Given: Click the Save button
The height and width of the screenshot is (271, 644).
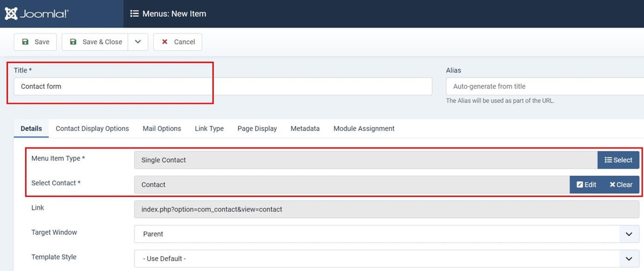Looking at the screenshot, I should click(x=35, y=42).
